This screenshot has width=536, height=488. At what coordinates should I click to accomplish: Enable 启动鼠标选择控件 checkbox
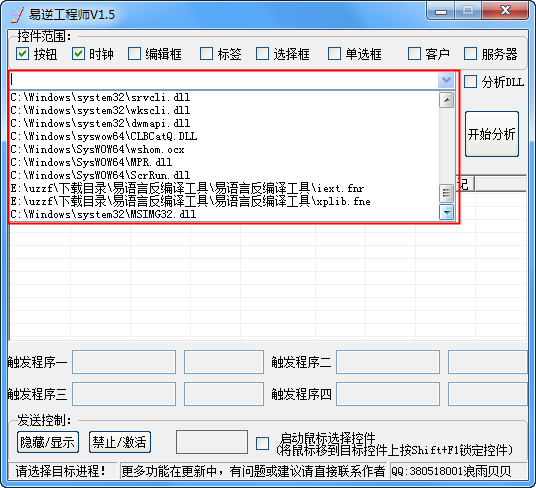[263, 444]
